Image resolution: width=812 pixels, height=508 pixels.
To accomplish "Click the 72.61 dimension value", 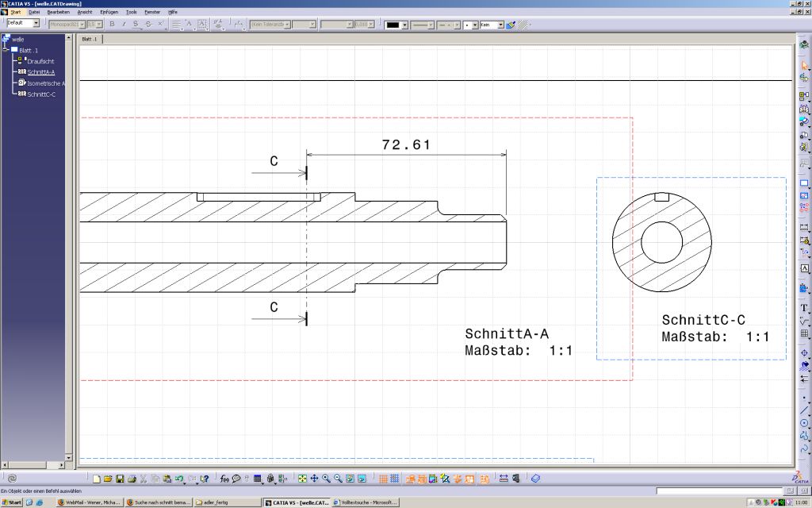I will 406,144.
